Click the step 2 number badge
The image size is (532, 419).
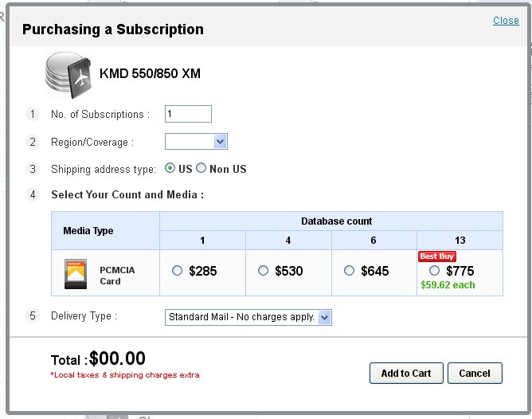pyautogui.click(x=33, y=142)
